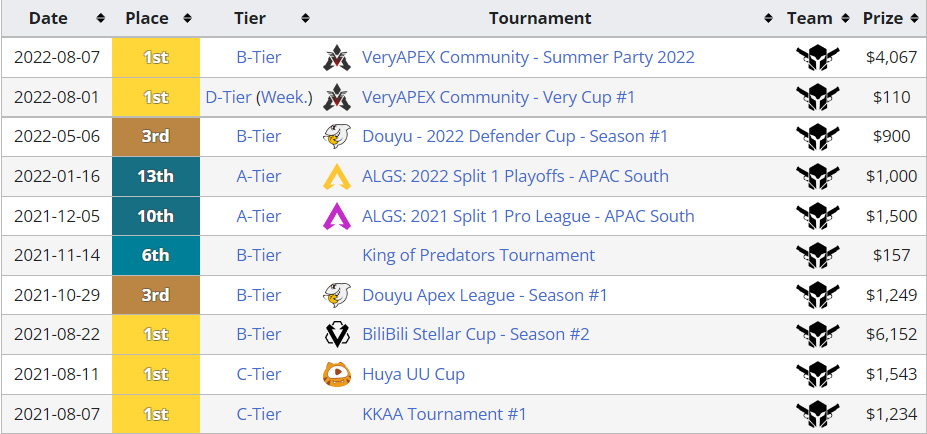Screen dimensions: 927x434
Task: Click the BiliBili Stellar Cup logo icon
Action: tap(337, 335)
